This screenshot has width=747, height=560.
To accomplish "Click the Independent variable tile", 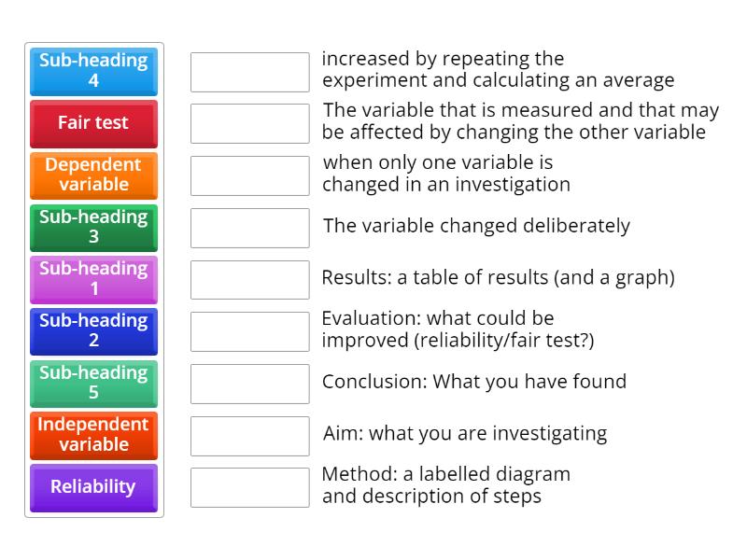I will (93, 435).
